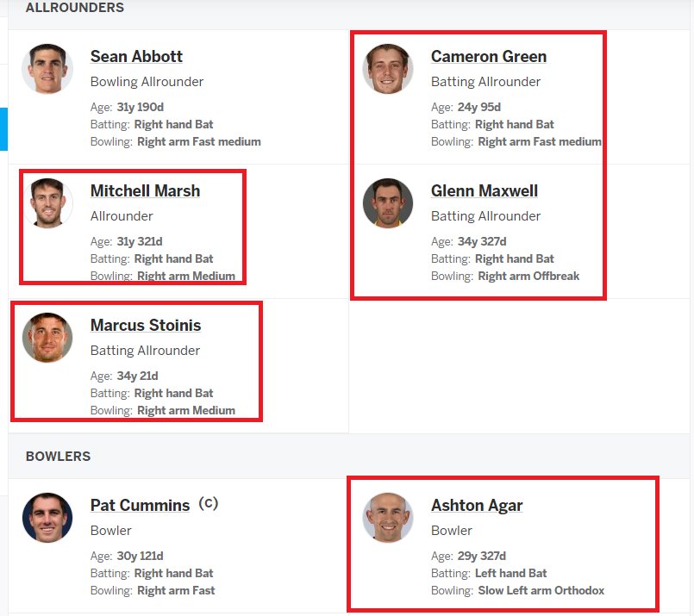Click the captain (c) marker beside Pat Cummins
This screenshot has height=616, width=694.
pos(209,504)
